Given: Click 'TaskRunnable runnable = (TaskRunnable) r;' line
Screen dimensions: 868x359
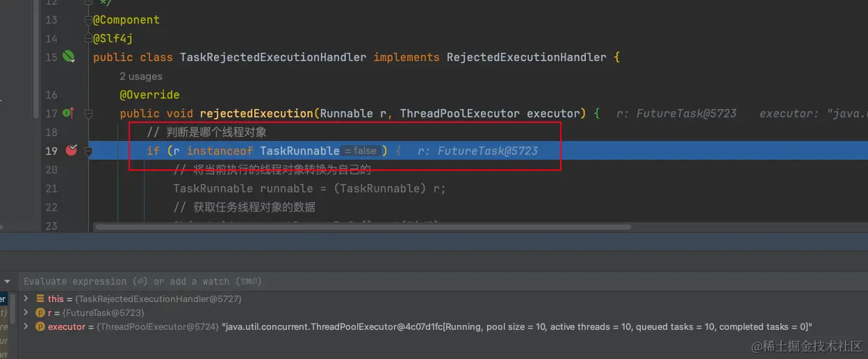Looking at the screenshot, I should point(309,188).
